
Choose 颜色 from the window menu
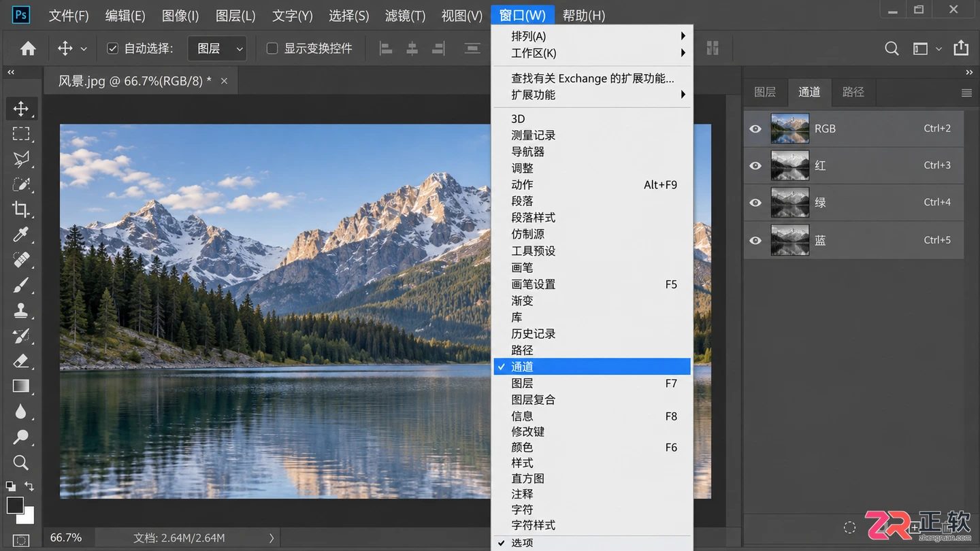(x=592, y=447)
